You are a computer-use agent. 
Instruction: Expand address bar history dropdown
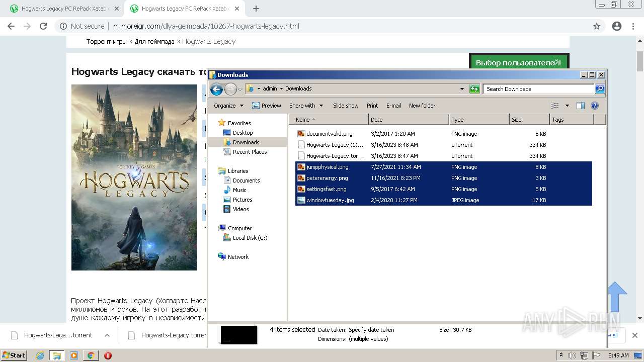[x=462, y=89]
